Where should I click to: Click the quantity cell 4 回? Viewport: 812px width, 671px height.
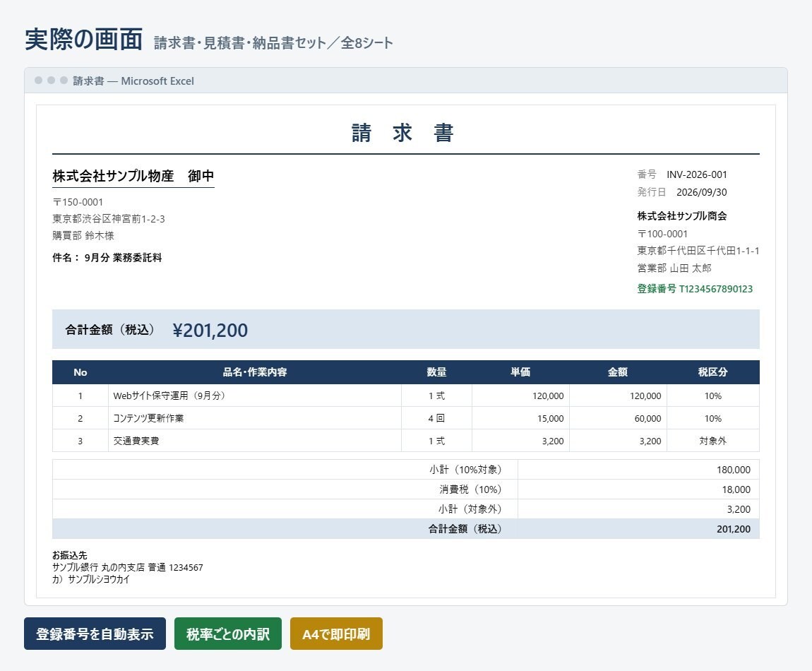[436, 418]
